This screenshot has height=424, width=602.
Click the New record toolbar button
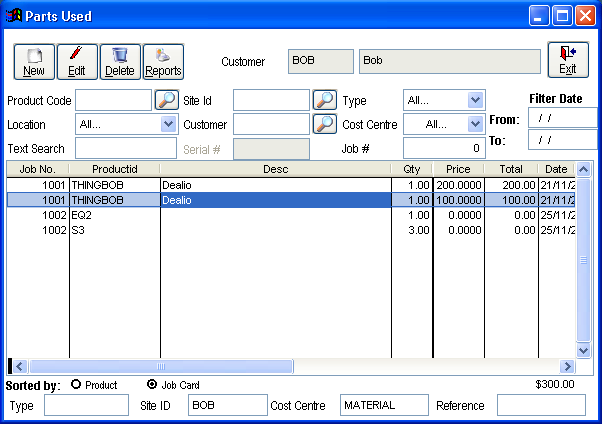34,61
